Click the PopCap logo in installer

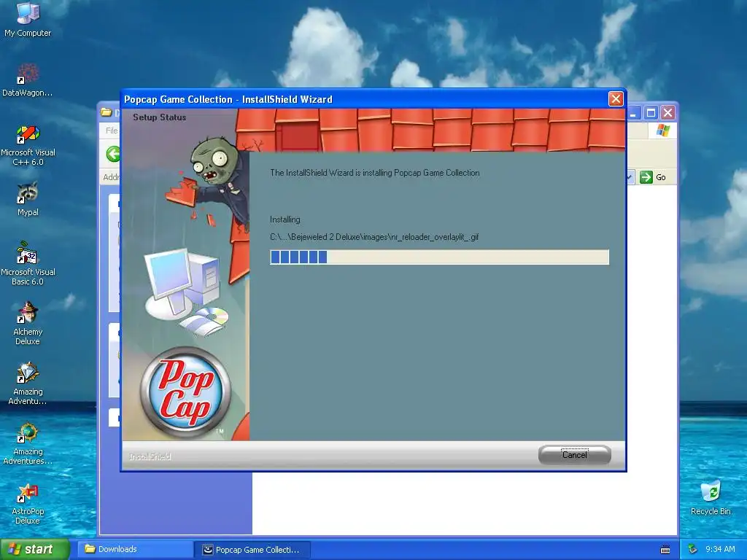coord(185,392)
